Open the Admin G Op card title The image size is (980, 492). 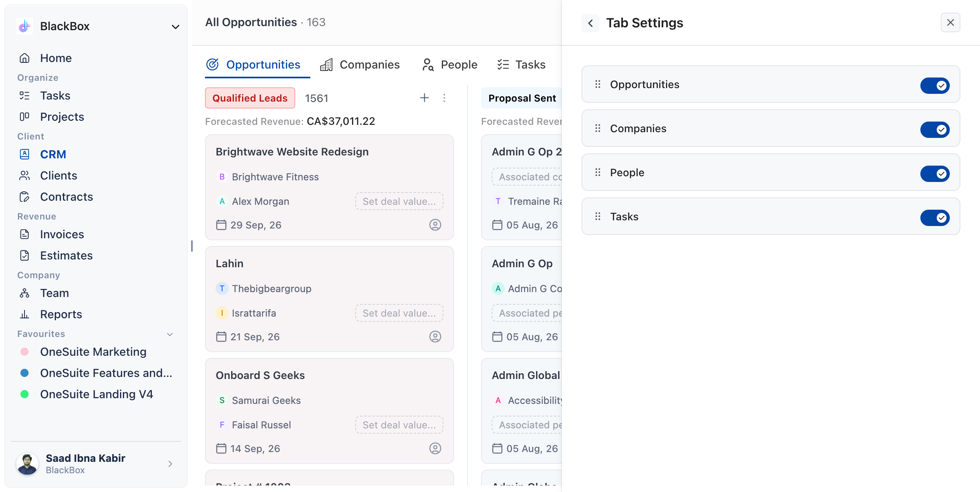click(x=522, y=264)
